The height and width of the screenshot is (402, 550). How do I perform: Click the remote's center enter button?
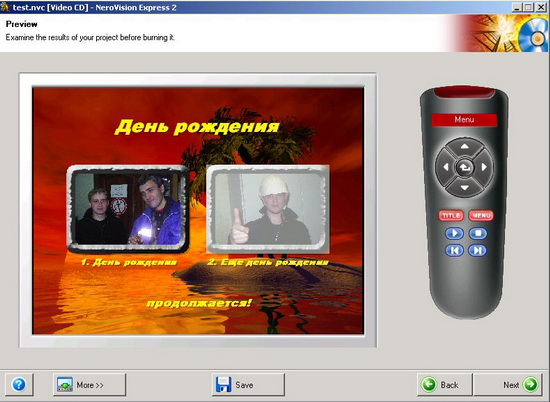pos(464,168)
